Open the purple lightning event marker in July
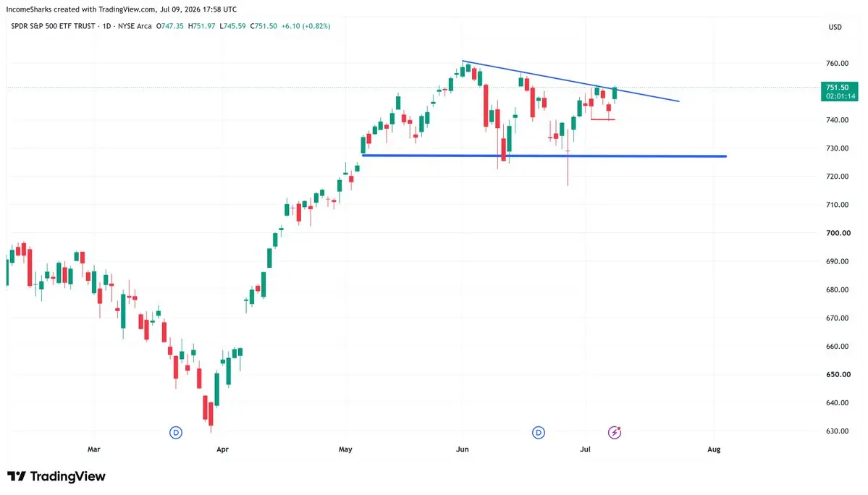868x495 pixels. 615,432
